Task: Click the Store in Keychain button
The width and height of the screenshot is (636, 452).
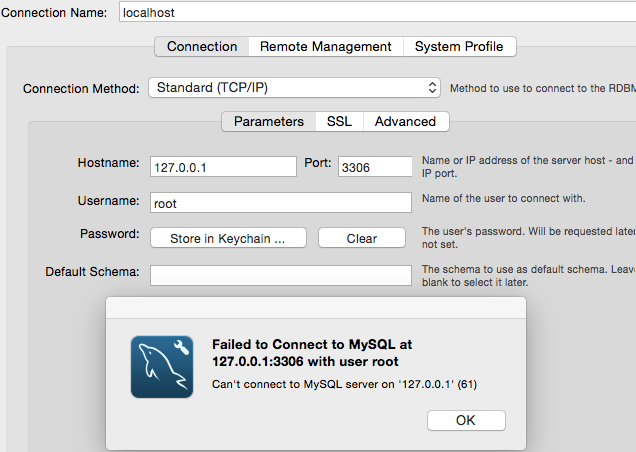Action: [x=228, y=238]
